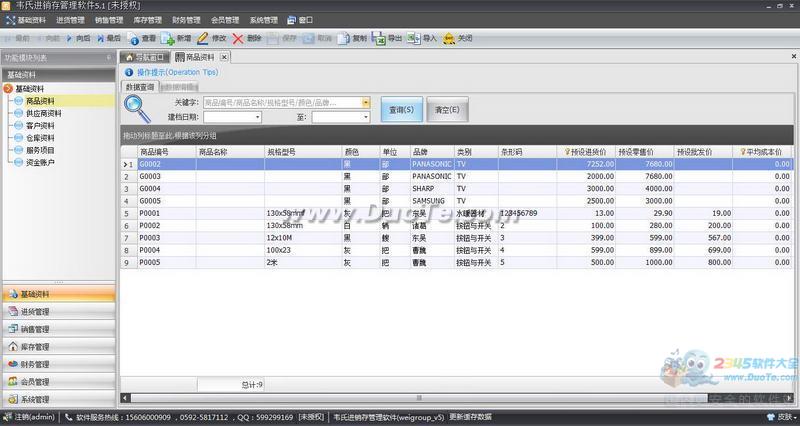Click the 会员管理 sidebar module button
This screenshot has height=426, width=800.
click(59, 382)
